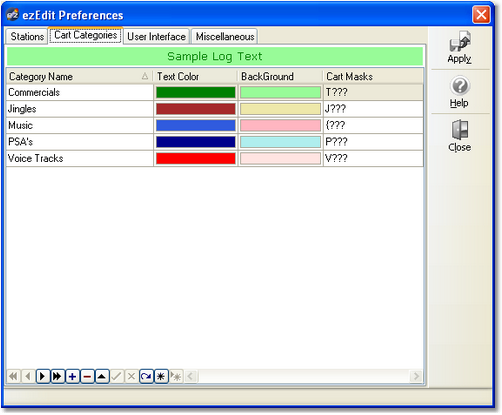Pick PSA's navy text color swatch
502x415 pixels.
(x=196, y=142)
